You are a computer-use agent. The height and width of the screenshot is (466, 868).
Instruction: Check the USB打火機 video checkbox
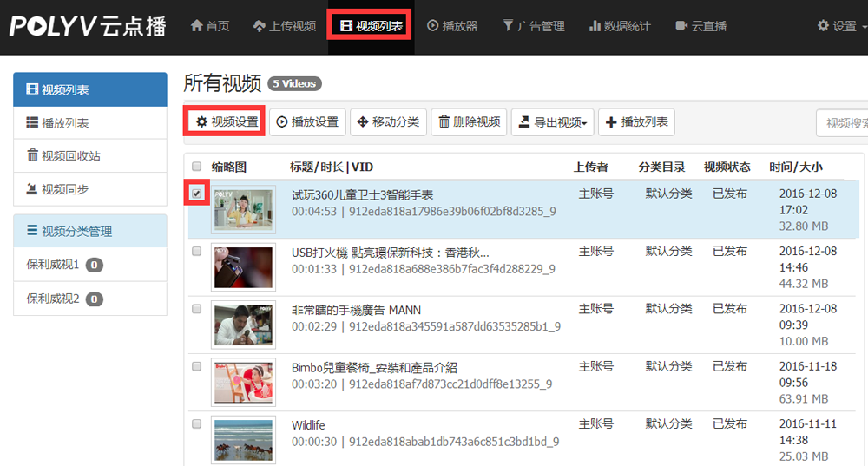point(196,251)
